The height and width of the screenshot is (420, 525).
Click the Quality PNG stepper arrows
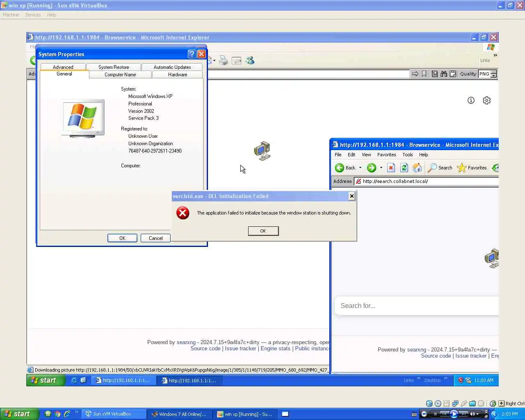click(x=493, y=74)
